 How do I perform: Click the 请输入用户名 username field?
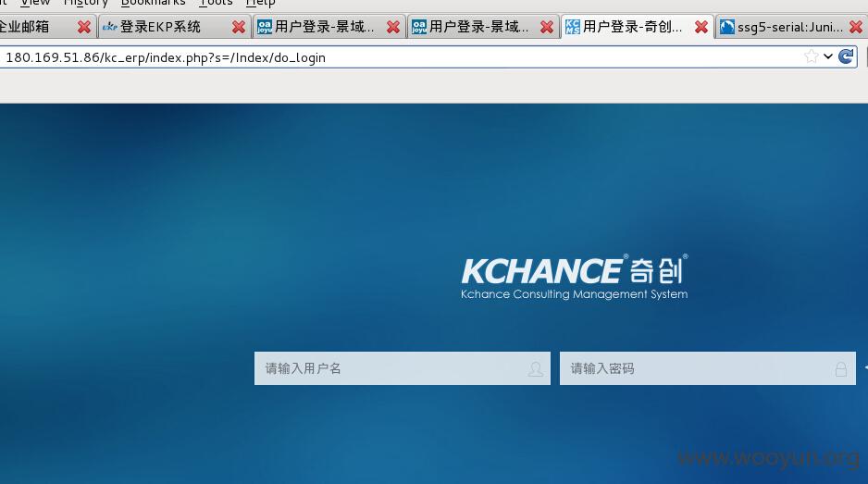[403, 368]
